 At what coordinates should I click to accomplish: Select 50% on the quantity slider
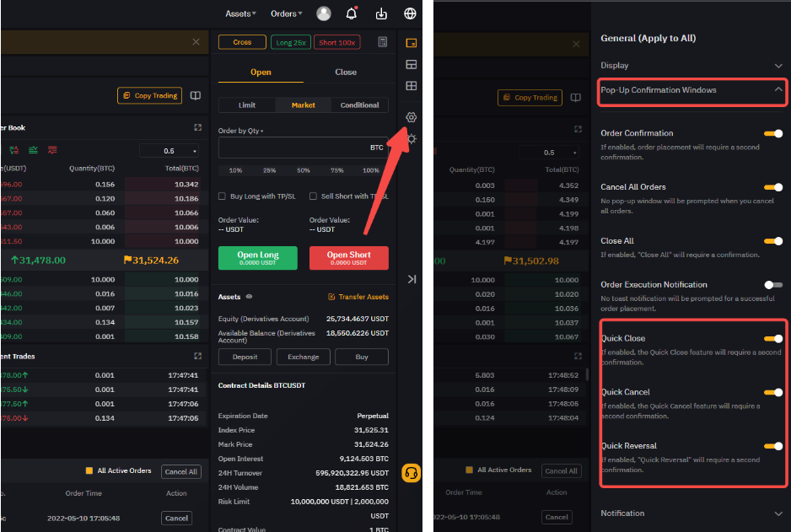(x=303, y=170)
